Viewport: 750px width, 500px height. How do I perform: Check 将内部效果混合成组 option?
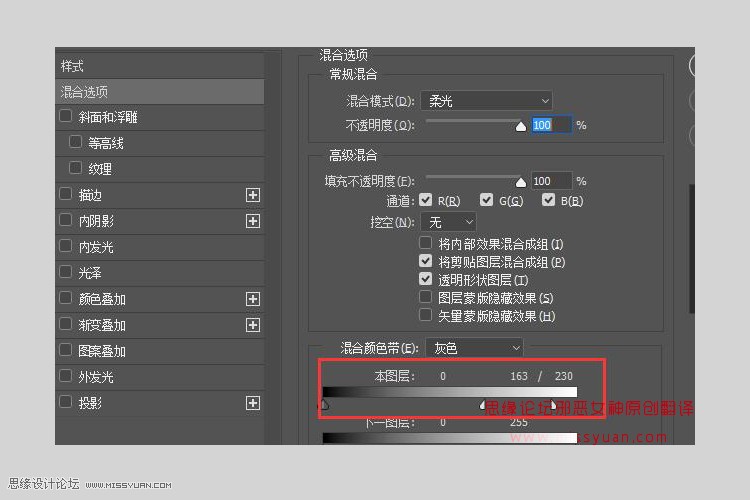(425, 243)
